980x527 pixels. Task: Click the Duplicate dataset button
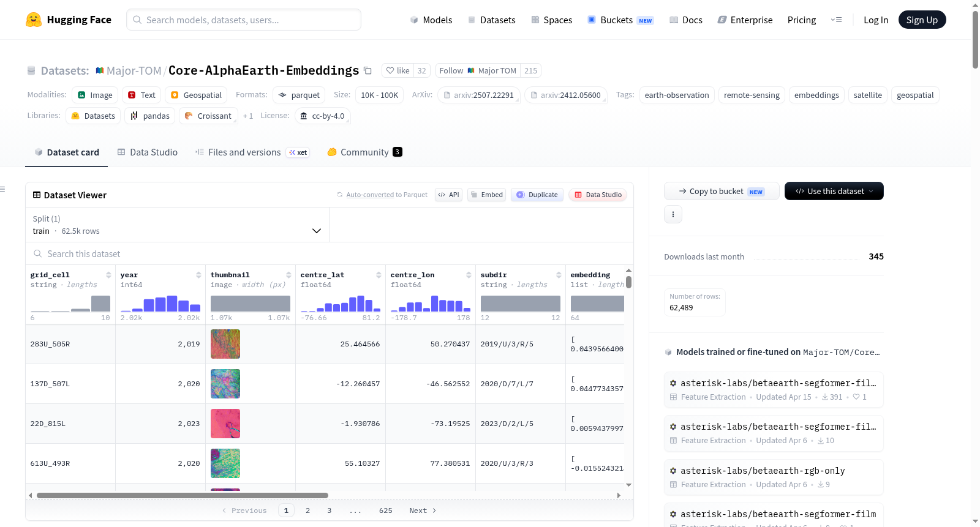click(x=537, y=195)
